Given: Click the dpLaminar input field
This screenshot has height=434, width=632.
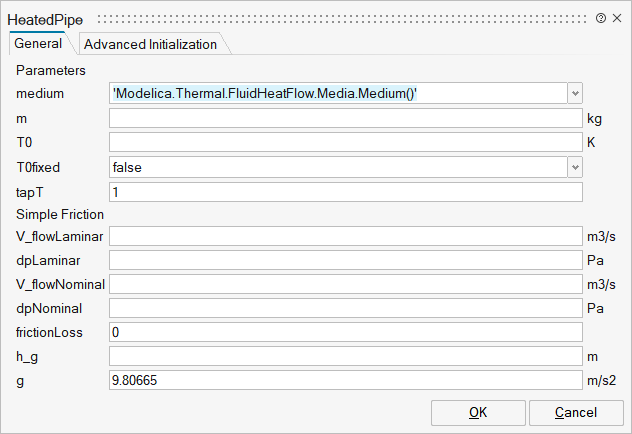Looking at the screenshot, I should 346,260.
